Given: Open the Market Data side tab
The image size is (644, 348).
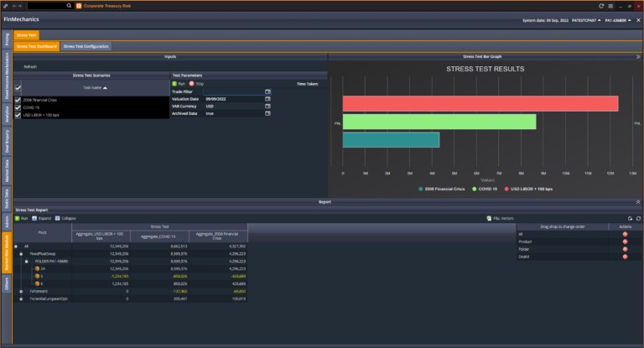Looking at the screenshot, I should (x=7, y=170).
